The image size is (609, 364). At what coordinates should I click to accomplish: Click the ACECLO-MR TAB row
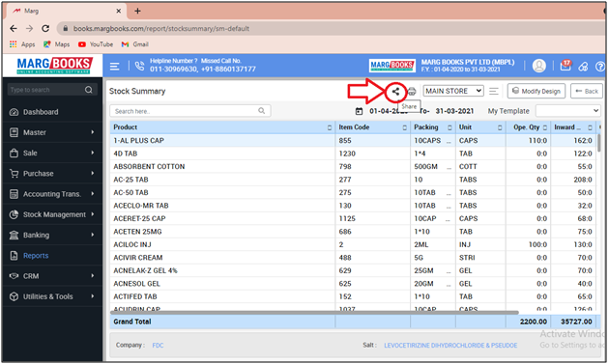tap(354, 206)
